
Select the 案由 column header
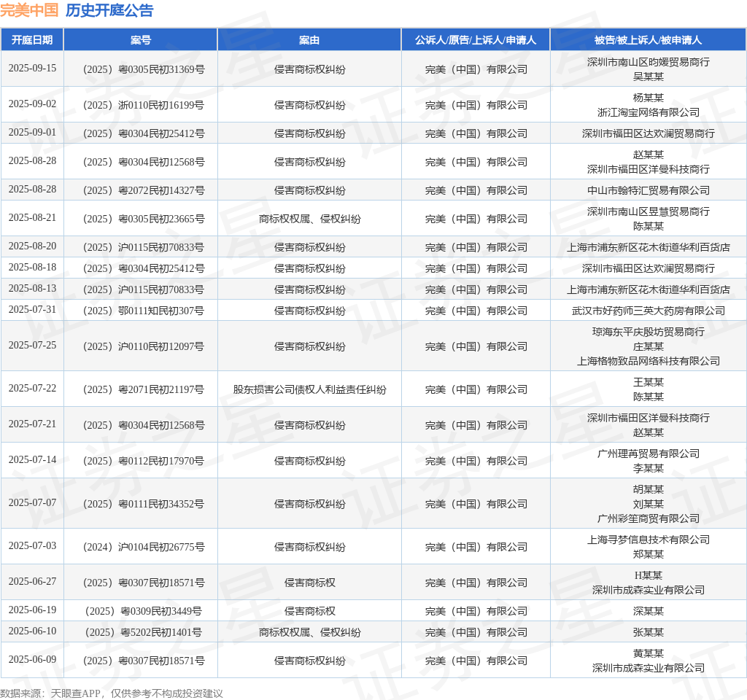click(x=309, y=40)
